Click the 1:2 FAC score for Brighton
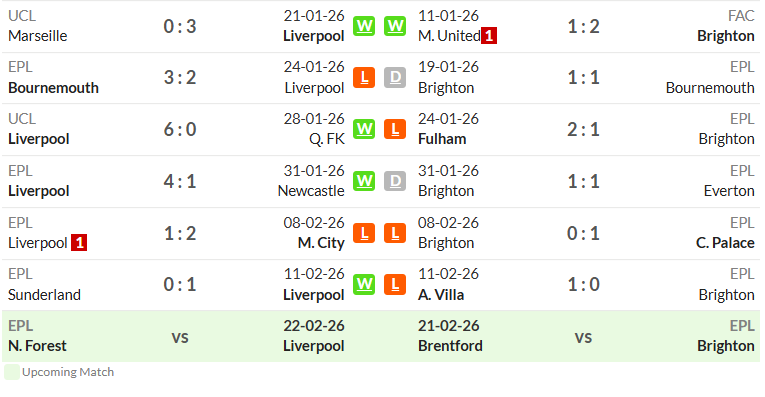 tap(584, 26)
